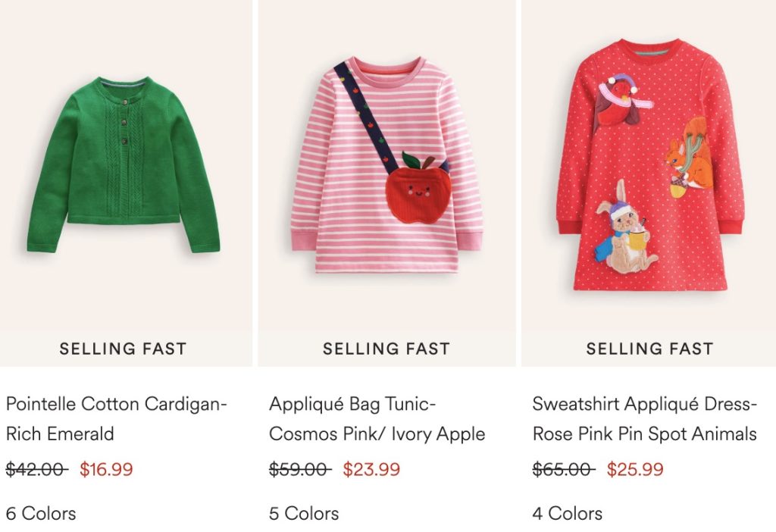Click Selling Fast badge under the tunic
Screen dimensions: 776x532
(x=386, y=349)
